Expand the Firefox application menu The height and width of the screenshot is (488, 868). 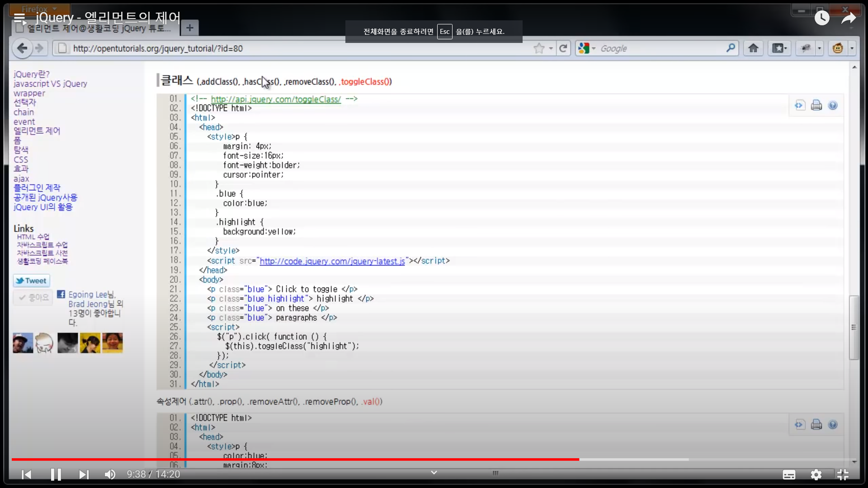(x=39, y=9)
